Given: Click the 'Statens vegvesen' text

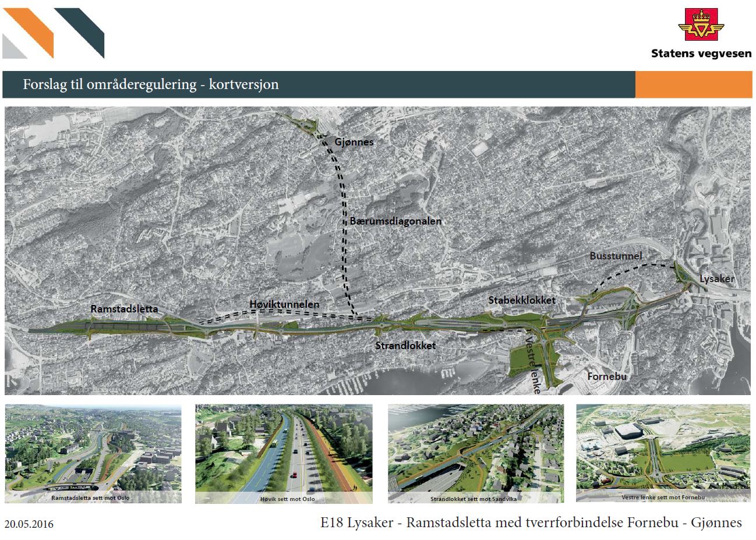Looking at the screenshot, I should [701, 54].
